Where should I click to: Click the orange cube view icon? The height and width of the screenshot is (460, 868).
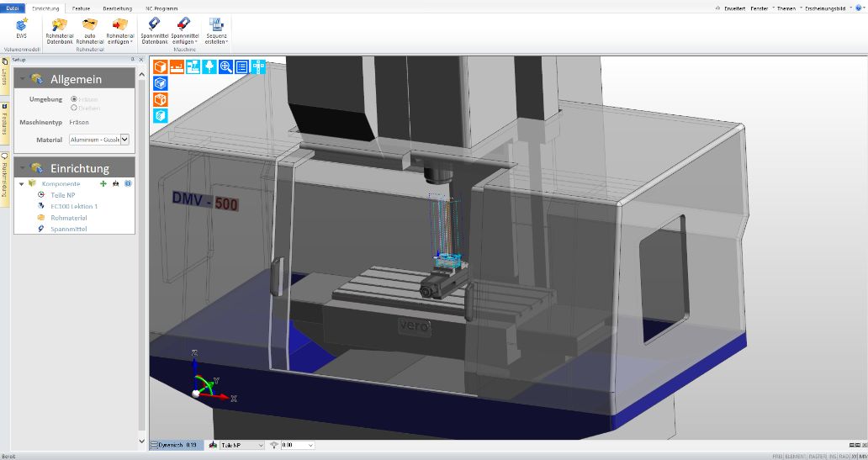160,66
